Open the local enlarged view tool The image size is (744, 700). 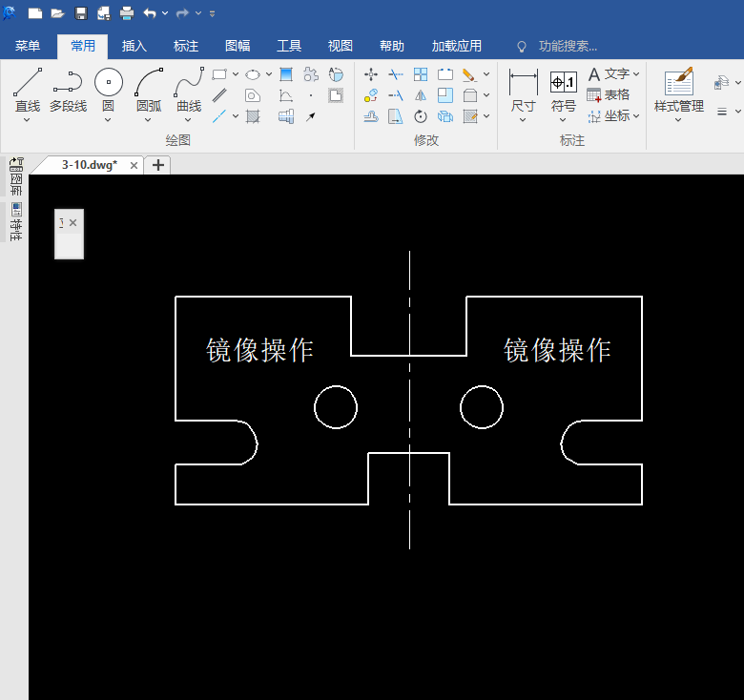click(x=336, y=74)
